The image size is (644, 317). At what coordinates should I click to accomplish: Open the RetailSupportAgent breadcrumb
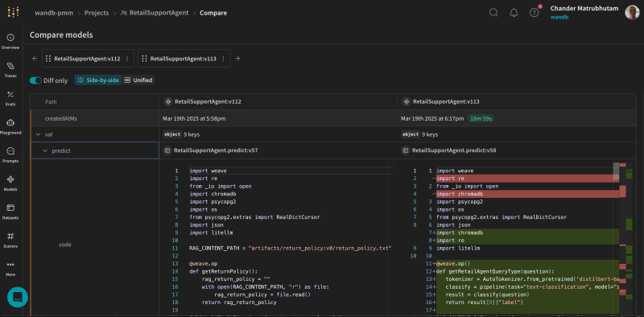pyautogui.click(x=155, y=13)
